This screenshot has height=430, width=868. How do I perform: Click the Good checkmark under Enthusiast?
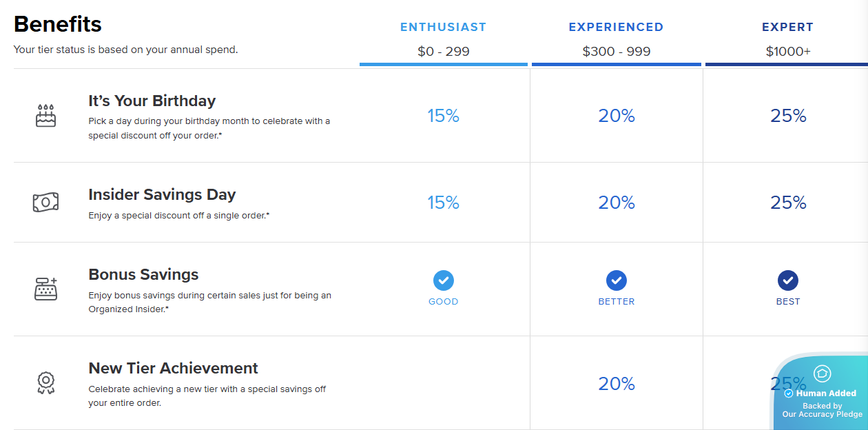click(x=443, y=280)
